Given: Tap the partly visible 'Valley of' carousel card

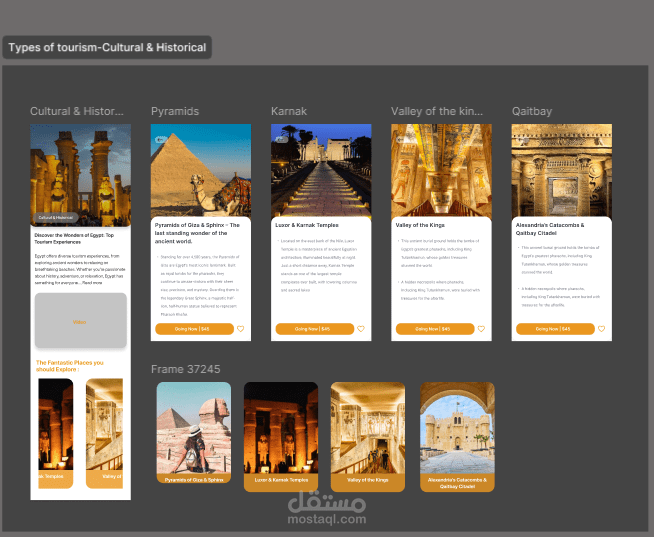Looking at the screenshot, I should pyautogui.click(x=104, y=433).
